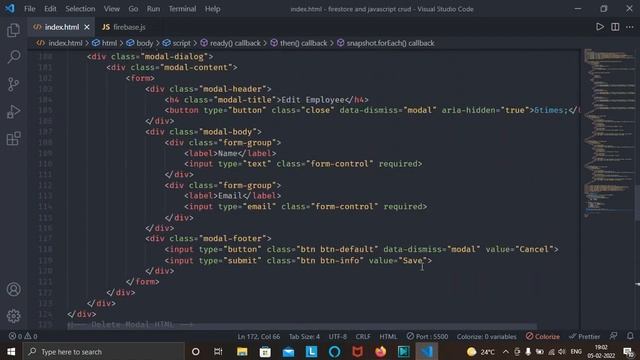The width and height of the screenshot is (640, 360).
Task: Change CRLF end of line sequence
Action: click(363, 336)
